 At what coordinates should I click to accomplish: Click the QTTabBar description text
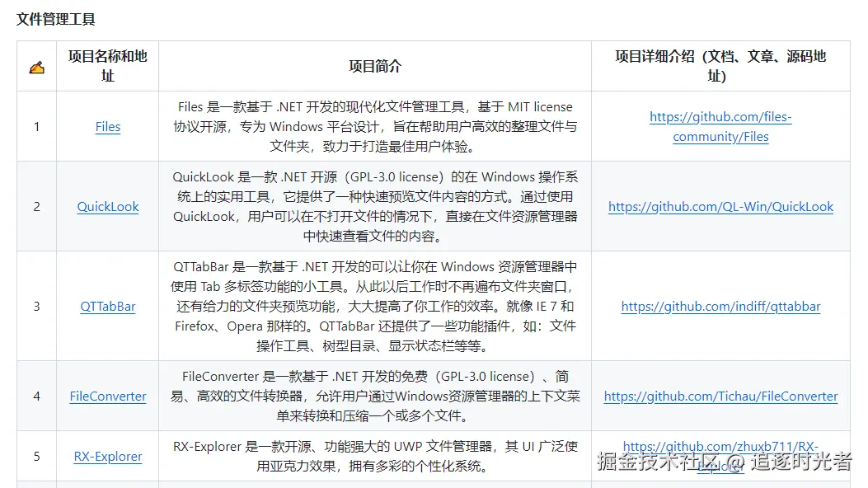(375, 306)
